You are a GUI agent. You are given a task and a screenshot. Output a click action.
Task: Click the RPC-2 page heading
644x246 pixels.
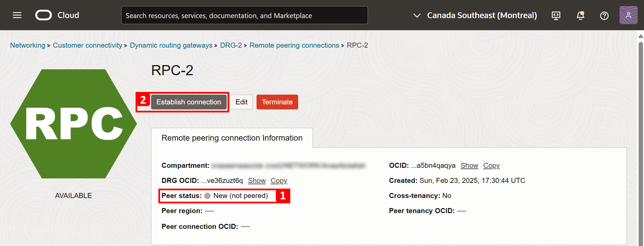[172, 70]
